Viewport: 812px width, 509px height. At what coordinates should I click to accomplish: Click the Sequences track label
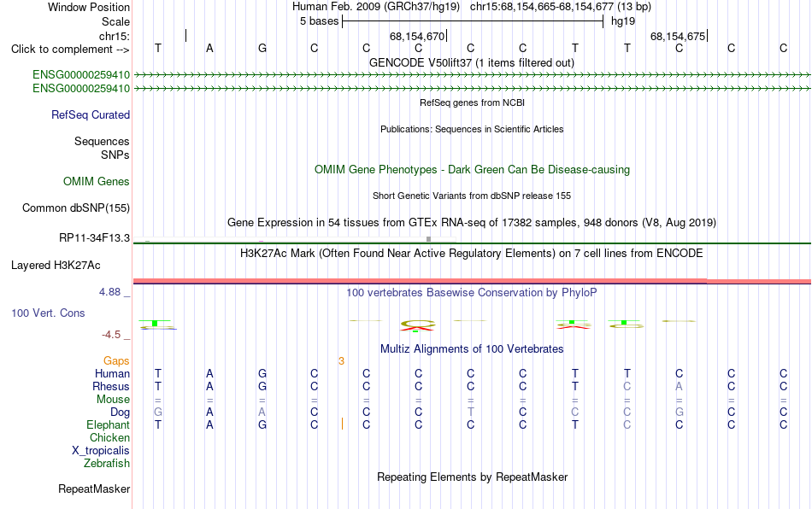coord(102,141)
